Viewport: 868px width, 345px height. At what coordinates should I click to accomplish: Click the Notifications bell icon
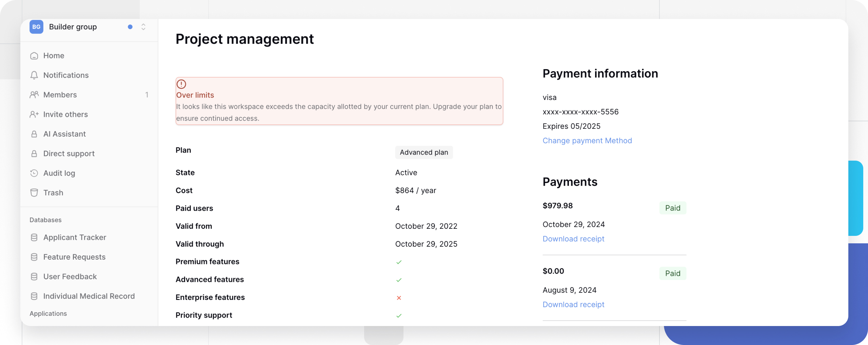[34, 75]
